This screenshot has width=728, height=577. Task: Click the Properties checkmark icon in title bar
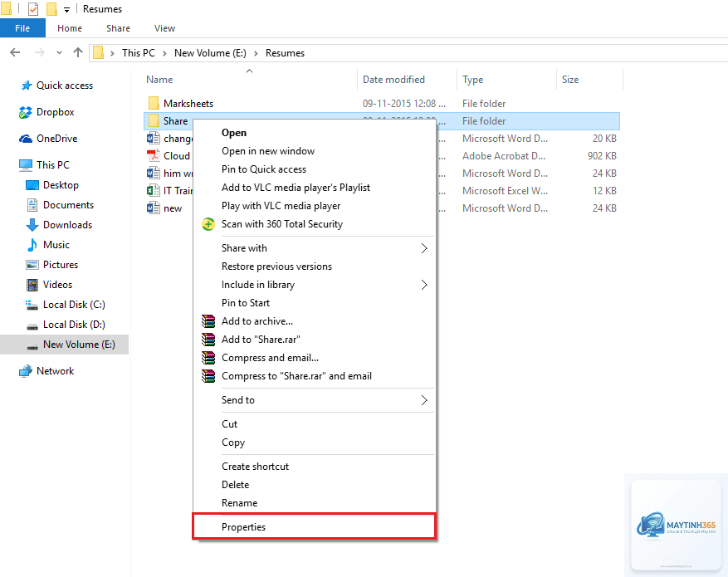33,9
